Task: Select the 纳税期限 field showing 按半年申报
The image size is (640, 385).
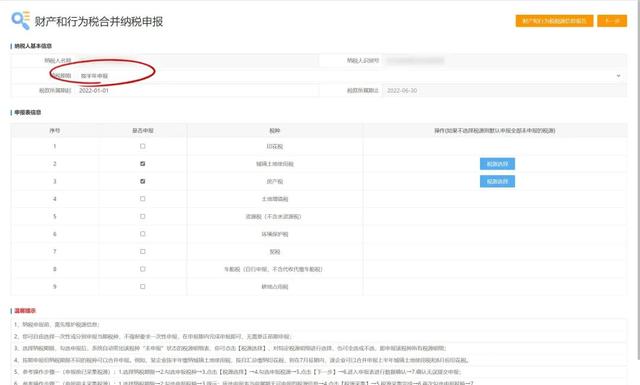Action: 350,76
